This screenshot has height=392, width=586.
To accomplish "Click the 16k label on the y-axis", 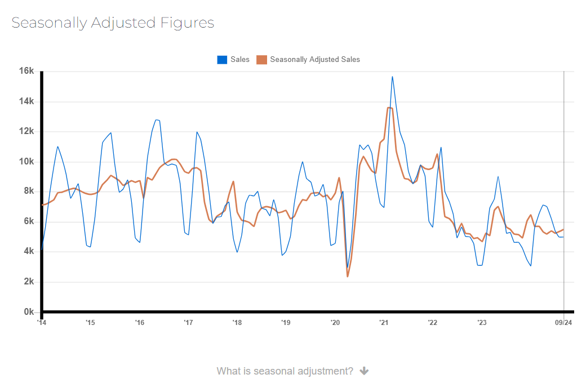I will pos(27,71).
